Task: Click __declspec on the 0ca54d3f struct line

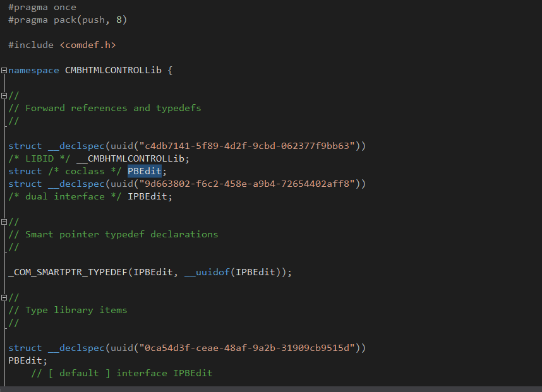Action: 76,348
